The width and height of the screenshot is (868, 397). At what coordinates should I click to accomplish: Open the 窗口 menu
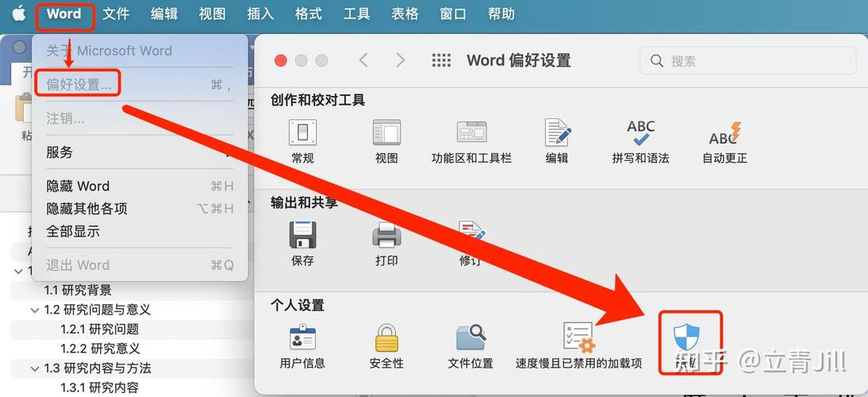coord(453,14)
